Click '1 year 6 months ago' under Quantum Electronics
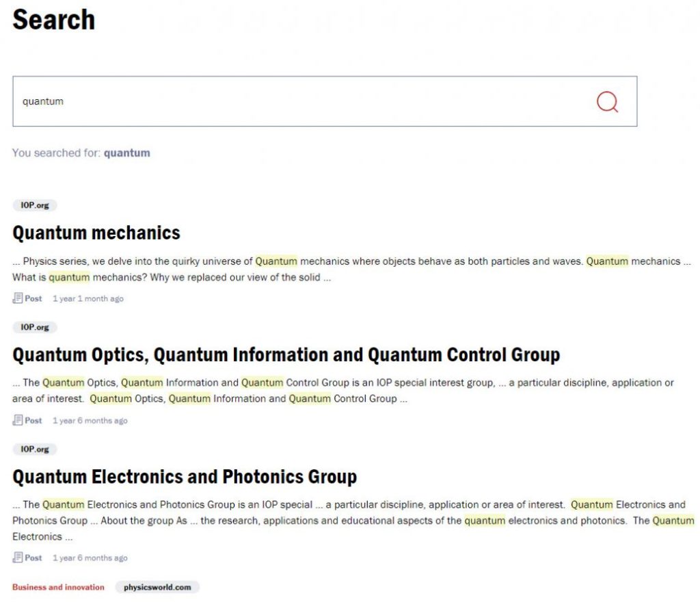This screenshot has height=602, width=700. click(90, 558)
